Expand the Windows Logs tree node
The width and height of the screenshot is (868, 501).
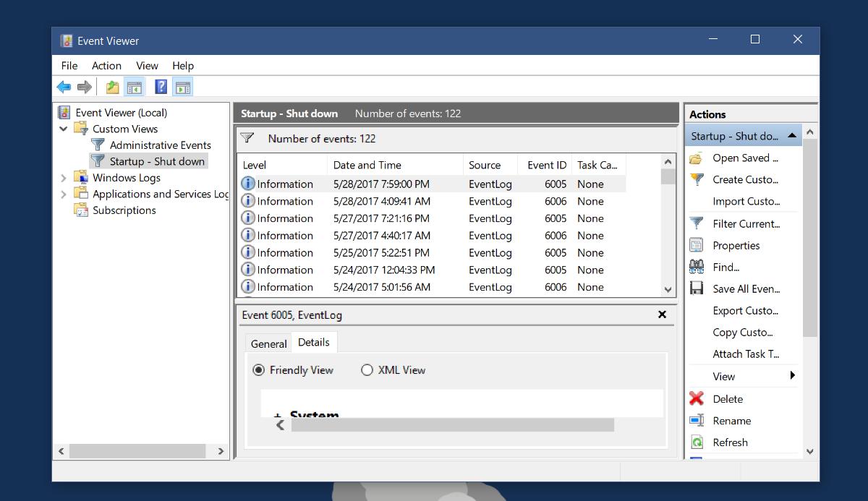[64, 177]
